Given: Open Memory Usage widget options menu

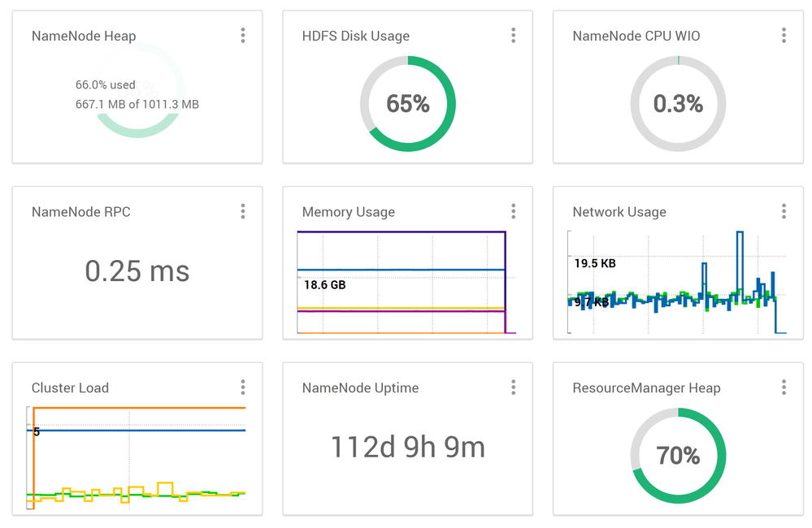Looking at the screenshot, I should pyautogui.click(x=514, y=212).
